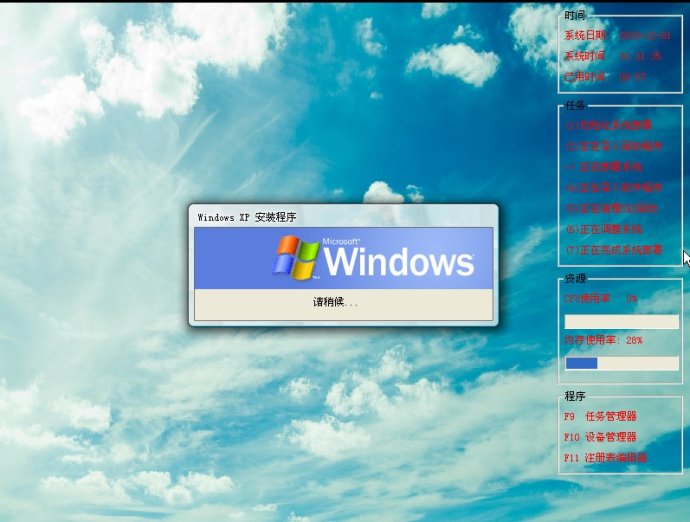Click the Windows XP 安装程序 title
The width and height of the screenshot is (690, 522).
[247, 217]
